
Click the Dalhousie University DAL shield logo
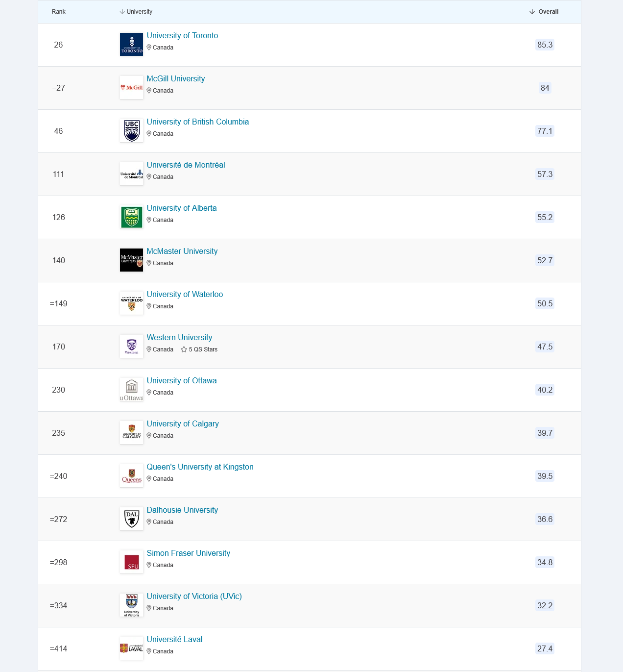tap(131, 519)
